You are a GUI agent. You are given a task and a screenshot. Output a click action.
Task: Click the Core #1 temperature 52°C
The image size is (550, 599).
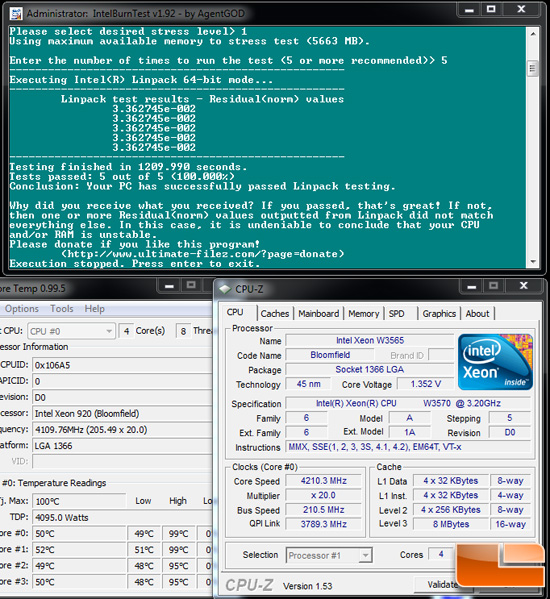point(79,550)
